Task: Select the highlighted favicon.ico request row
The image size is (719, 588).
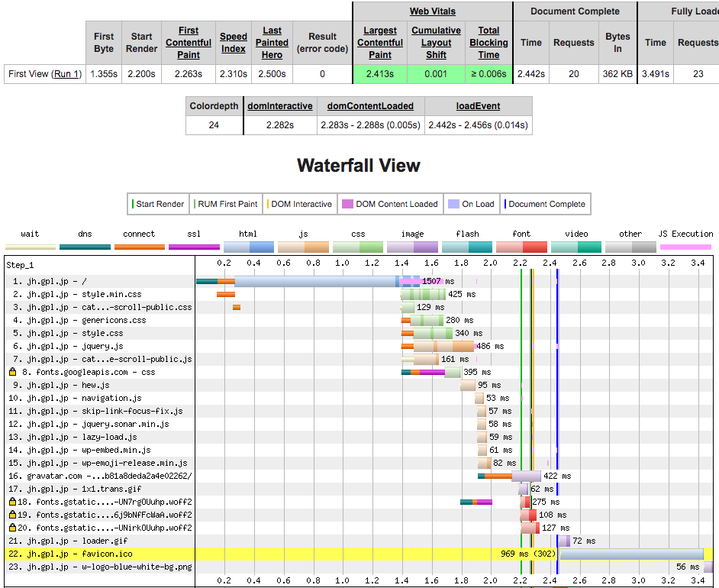Action: coord(99,554)
